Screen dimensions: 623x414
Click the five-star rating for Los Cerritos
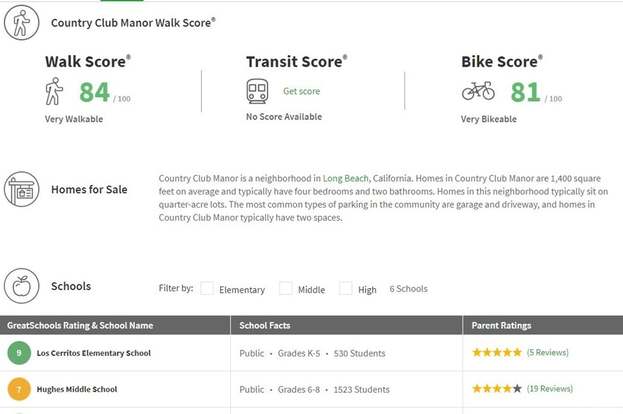[x=497, y=352]
